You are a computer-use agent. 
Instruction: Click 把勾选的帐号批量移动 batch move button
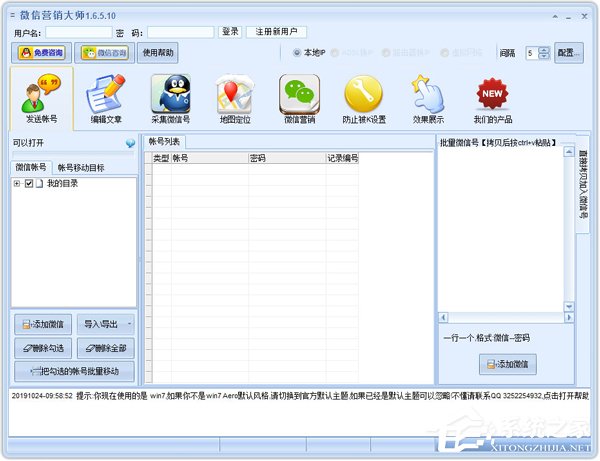[74, 371]
